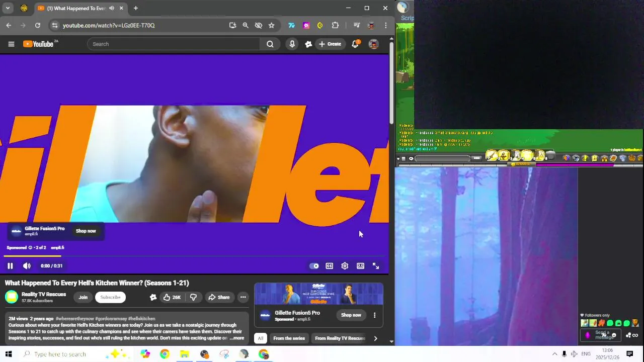
Task: Select the second game skill slot
Action: (503, 156)
